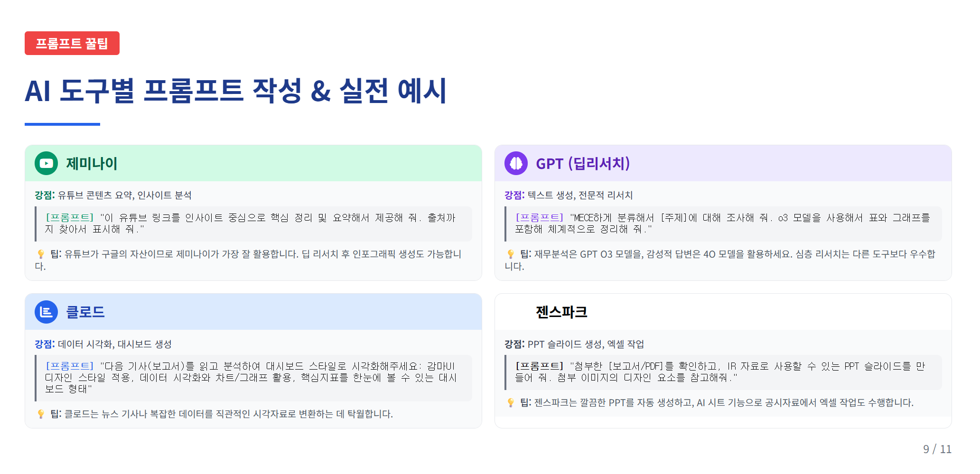Click the page number 9 / 11
This screenshot has width=980, height=474.
tap(937, 449)
